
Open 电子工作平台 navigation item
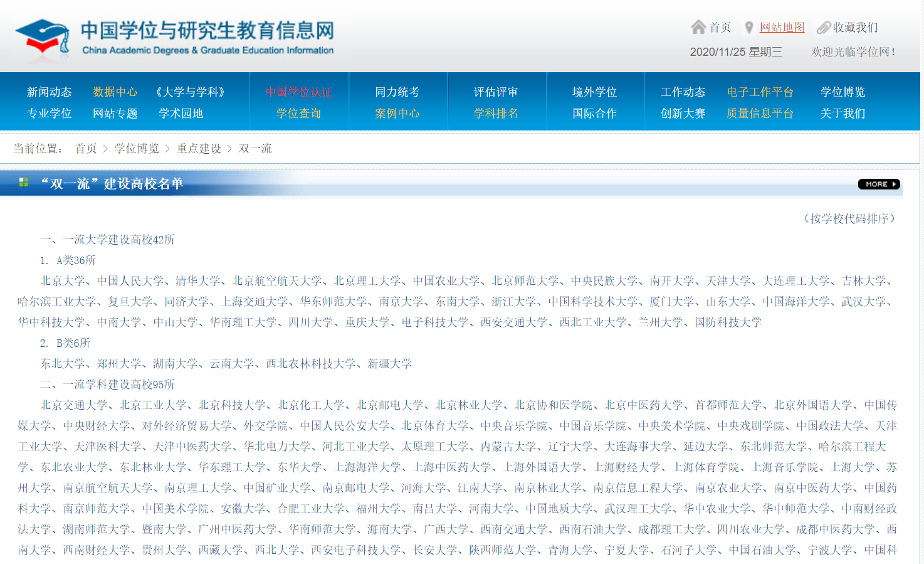(x=760, y=92)
